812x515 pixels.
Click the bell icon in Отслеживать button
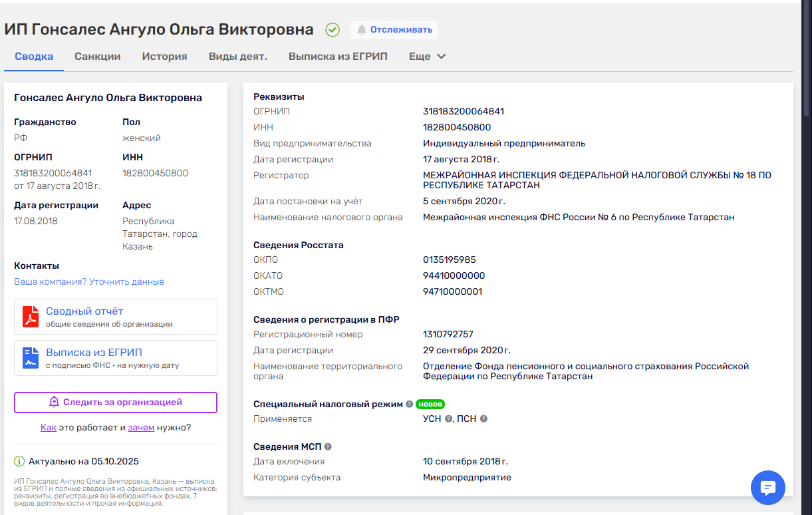[362, 30]
